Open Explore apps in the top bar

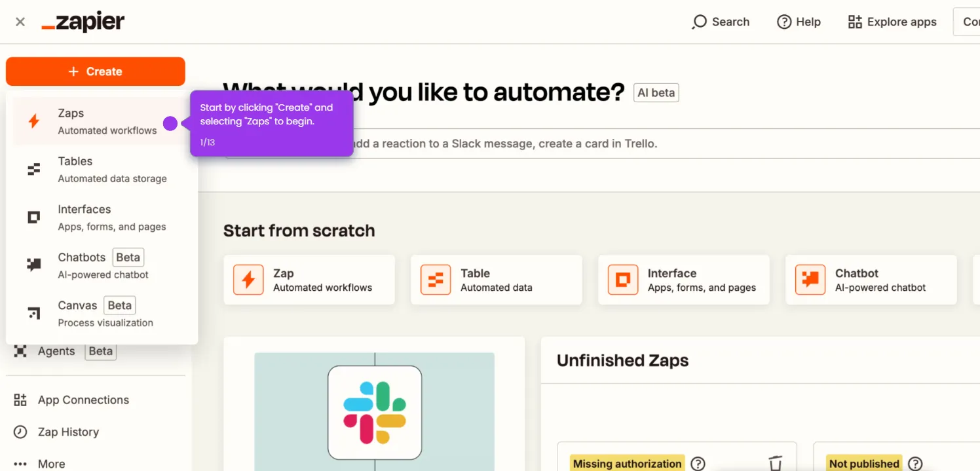[892, 22]
